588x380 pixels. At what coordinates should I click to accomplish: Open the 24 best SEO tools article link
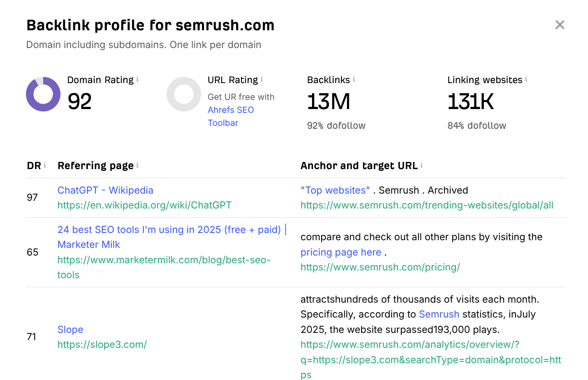click(171, 230)
